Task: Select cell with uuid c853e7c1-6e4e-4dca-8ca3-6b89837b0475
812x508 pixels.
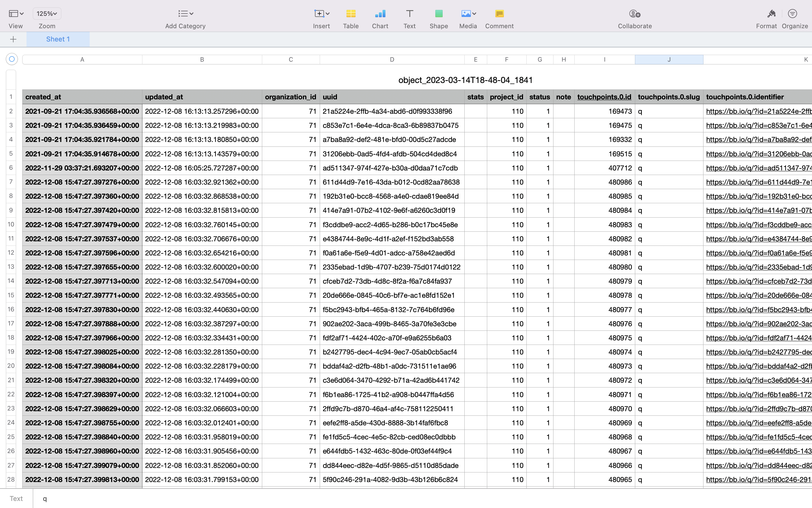Action: click(x=392, y=125)
